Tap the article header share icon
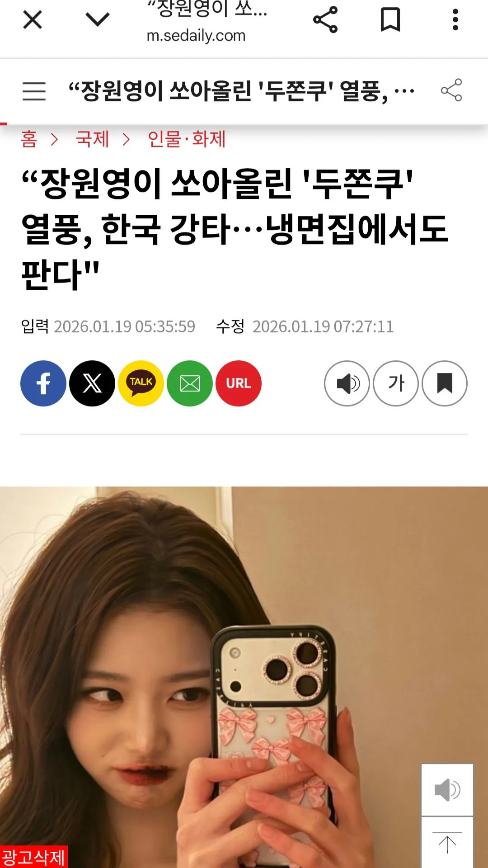The height and width of the screenshot is (868, 488). 451,90
